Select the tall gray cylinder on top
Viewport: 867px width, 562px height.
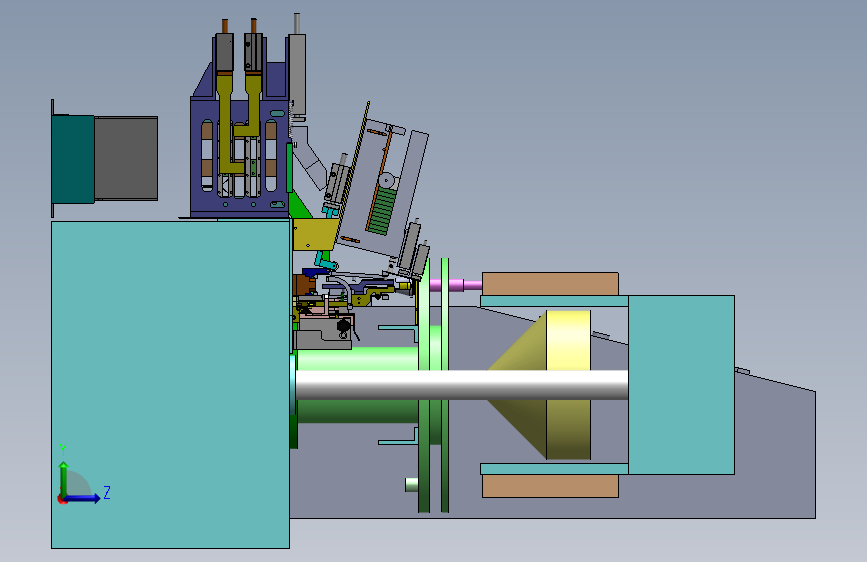(x=297, y=75)
